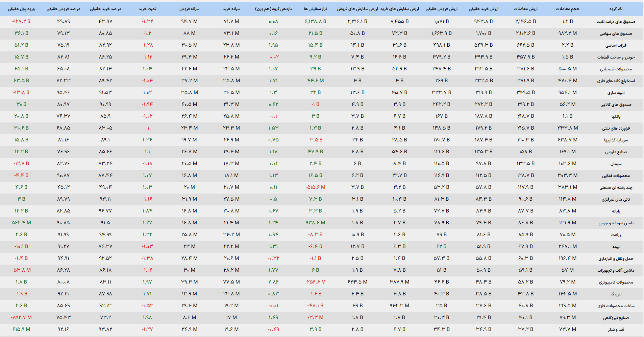Click the ۲.۸۶ group return value

273,282
